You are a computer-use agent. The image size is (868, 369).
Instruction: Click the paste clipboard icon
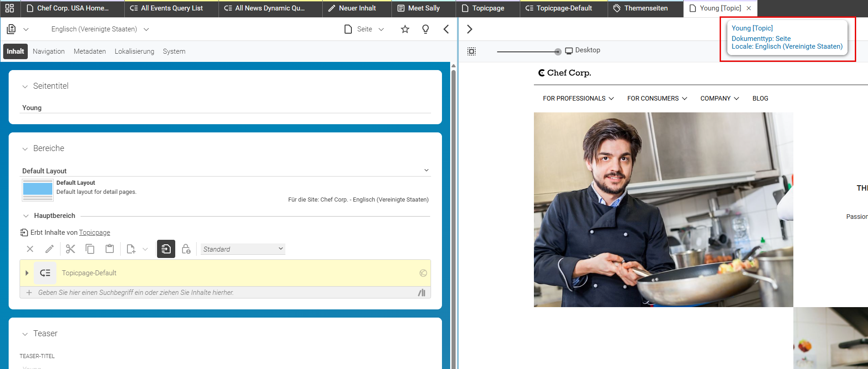tap(110, 249)
